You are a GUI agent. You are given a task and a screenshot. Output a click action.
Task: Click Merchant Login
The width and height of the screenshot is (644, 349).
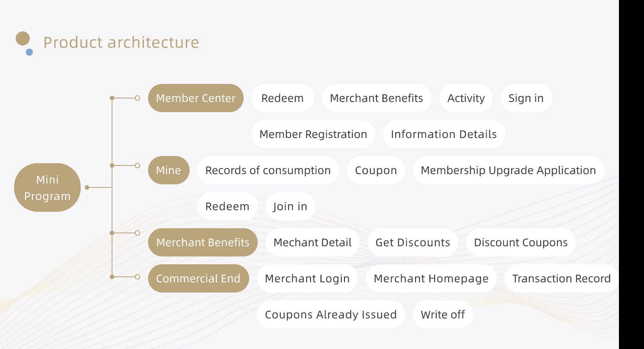tap(307, 278)
